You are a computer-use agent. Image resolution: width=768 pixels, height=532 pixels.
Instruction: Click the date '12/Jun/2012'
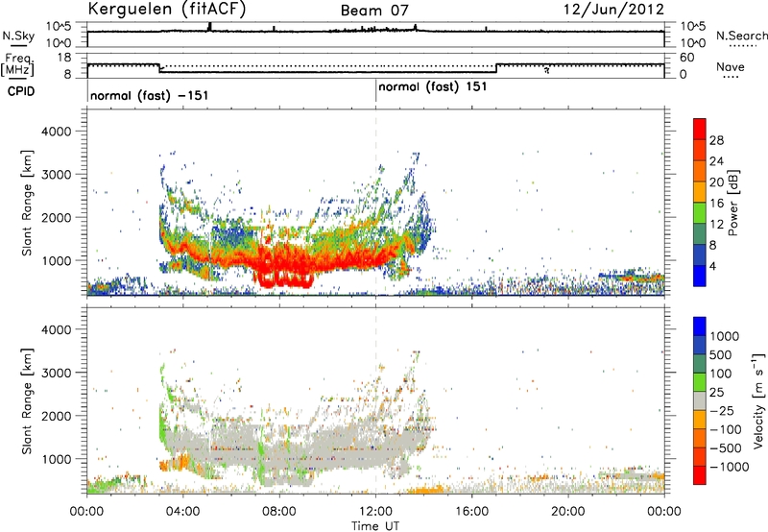(x=613, y=10)
